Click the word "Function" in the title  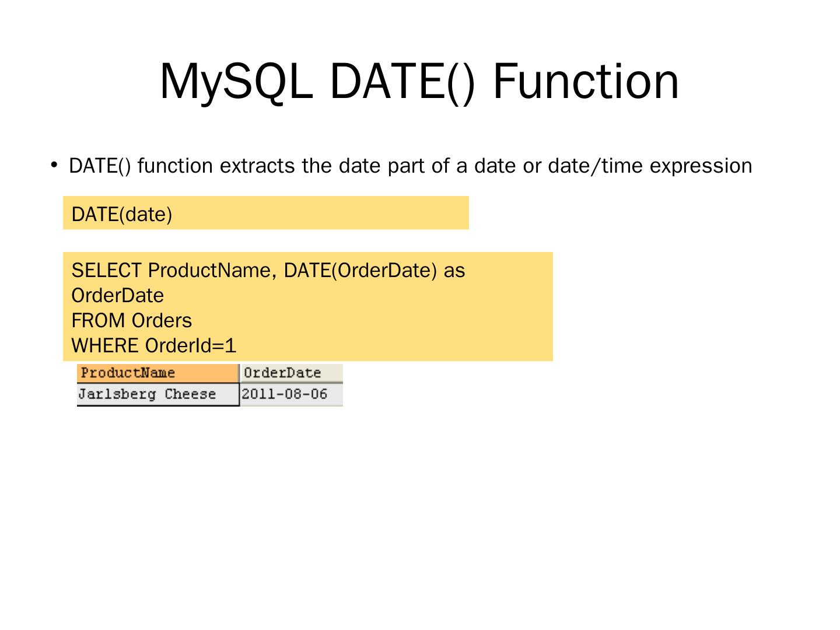point(586,82)
